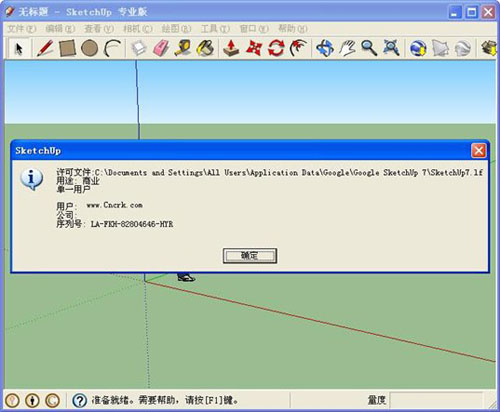Choose the Zoom magnifier tool
500x412 pixels.
(369, 48)
